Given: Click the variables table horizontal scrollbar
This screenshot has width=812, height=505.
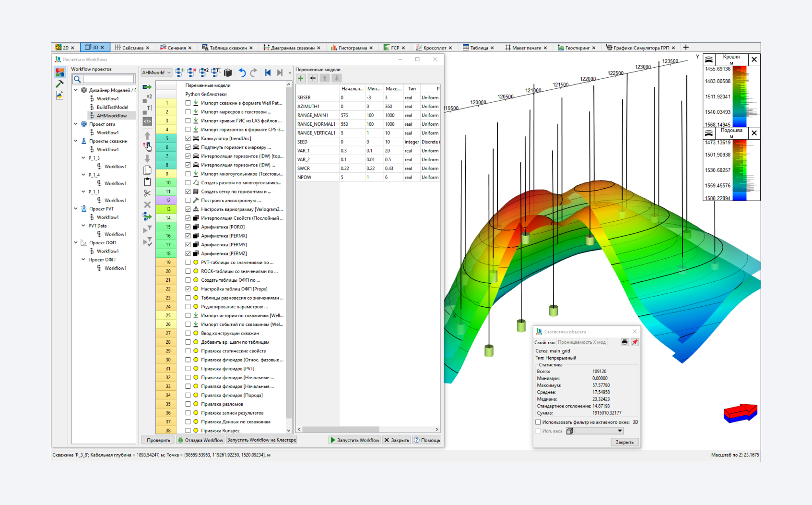Looking at the screenshot, I should point(341,430).
